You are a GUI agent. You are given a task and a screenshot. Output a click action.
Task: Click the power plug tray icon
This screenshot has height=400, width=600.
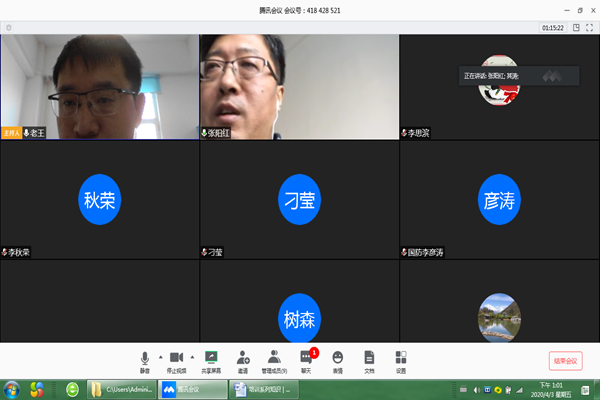508,390
